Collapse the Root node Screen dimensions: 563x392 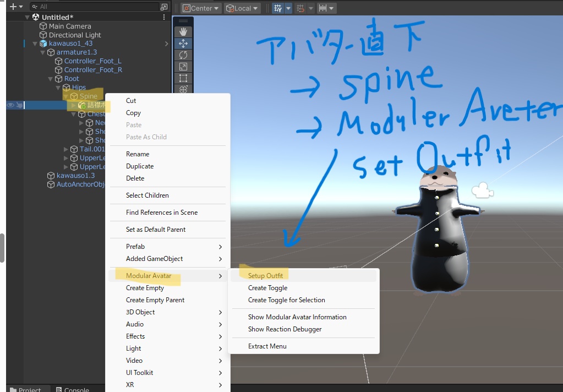click(x=50, y=79)
